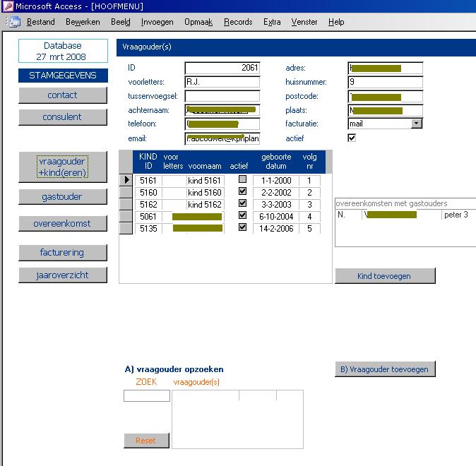The width and height of the screenshot is (476, 466).
Task: Select the row selector for kind 5162
Action: pyautogui.click(x=126, y=204)
